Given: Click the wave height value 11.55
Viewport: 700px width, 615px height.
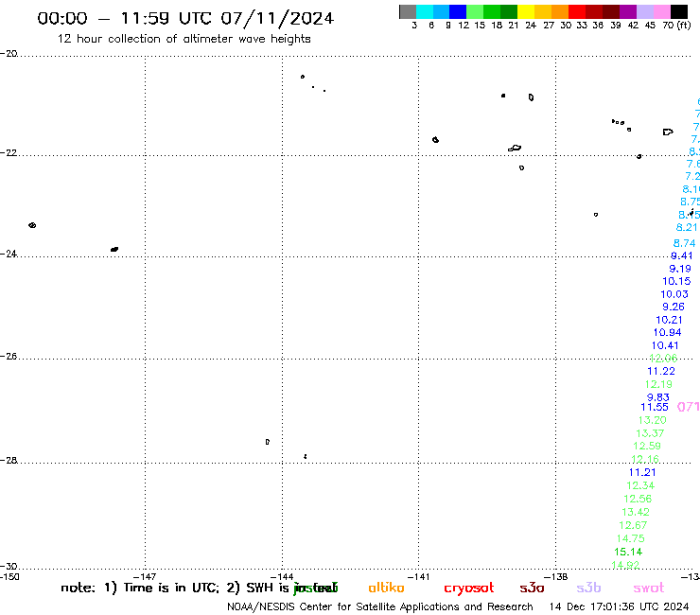Looking at the screenshot, I should point(655,407).
